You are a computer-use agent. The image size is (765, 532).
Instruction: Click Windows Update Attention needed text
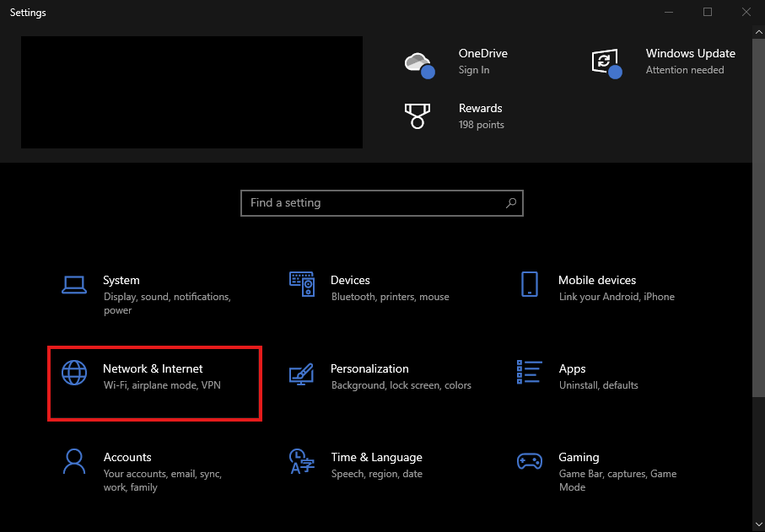pyautogui.click(x=685, y=70)
